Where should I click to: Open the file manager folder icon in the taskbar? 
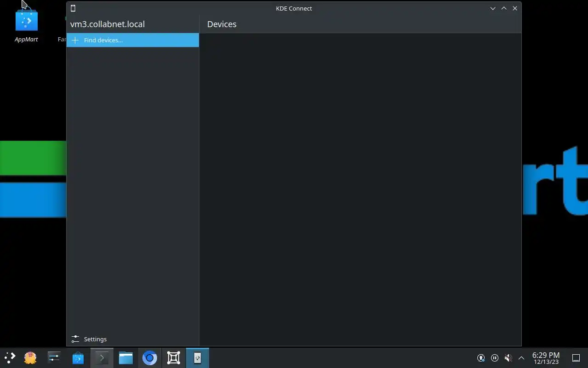pos(126,357)
